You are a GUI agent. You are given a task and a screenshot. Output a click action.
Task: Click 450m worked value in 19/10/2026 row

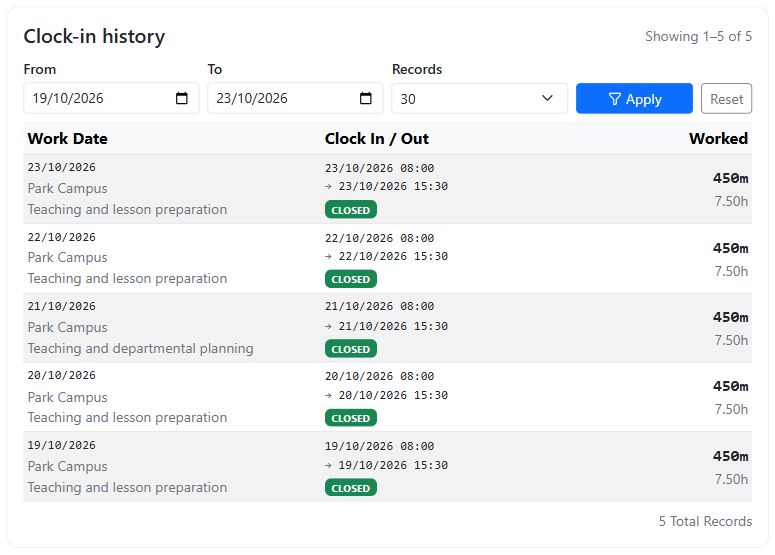731,456
